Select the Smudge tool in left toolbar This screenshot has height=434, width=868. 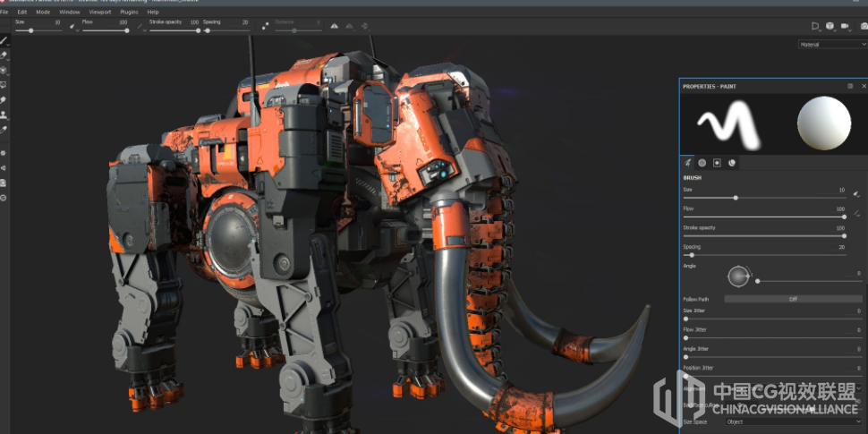point(4,100)
